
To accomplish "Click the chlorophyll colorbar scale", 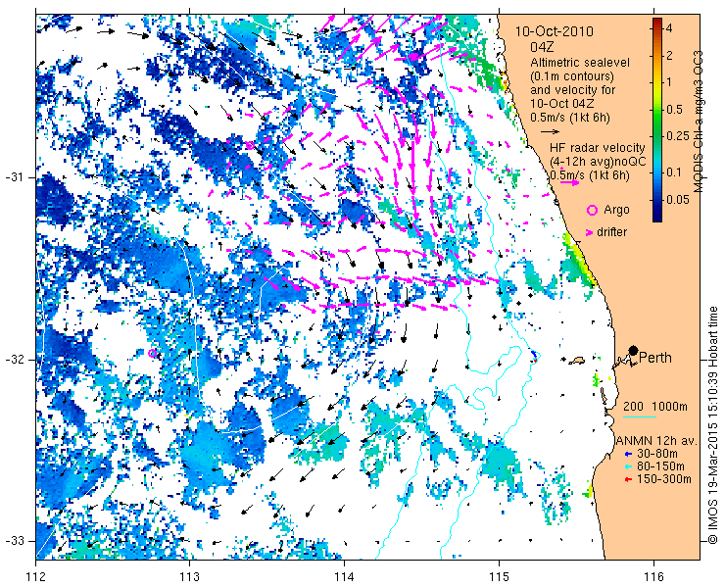I will click(657, 121).
